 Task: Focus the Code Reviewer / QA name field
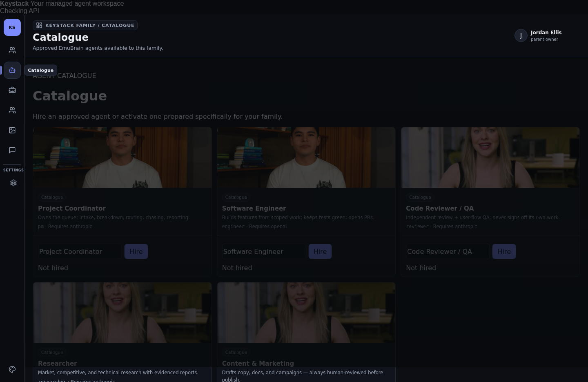click(448, 251)
